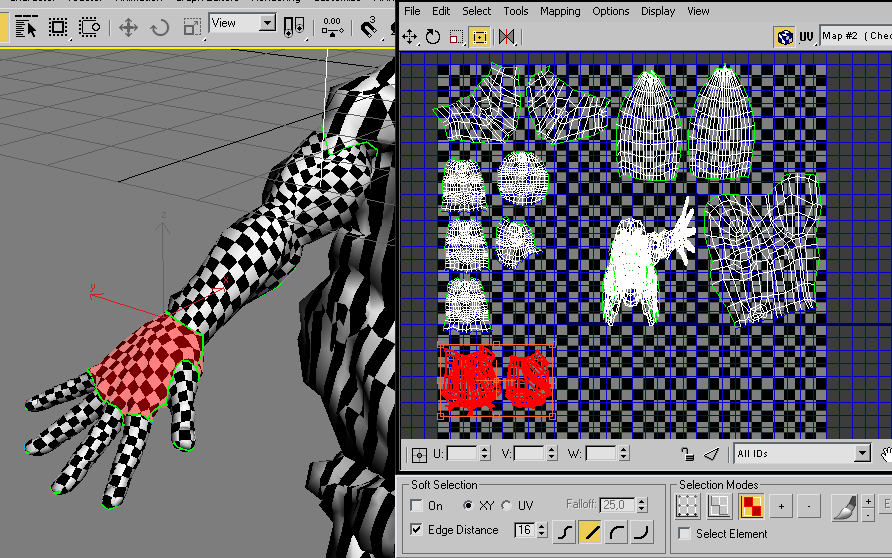Toggle the 3D Snaps magnet icon
This screenshot has width=892, height=558.
coord(369,27)
